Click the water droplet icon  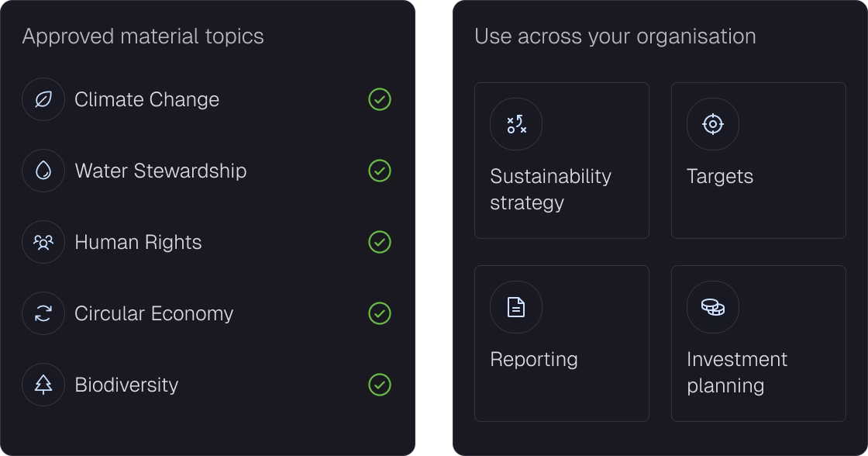click(43, 171)
